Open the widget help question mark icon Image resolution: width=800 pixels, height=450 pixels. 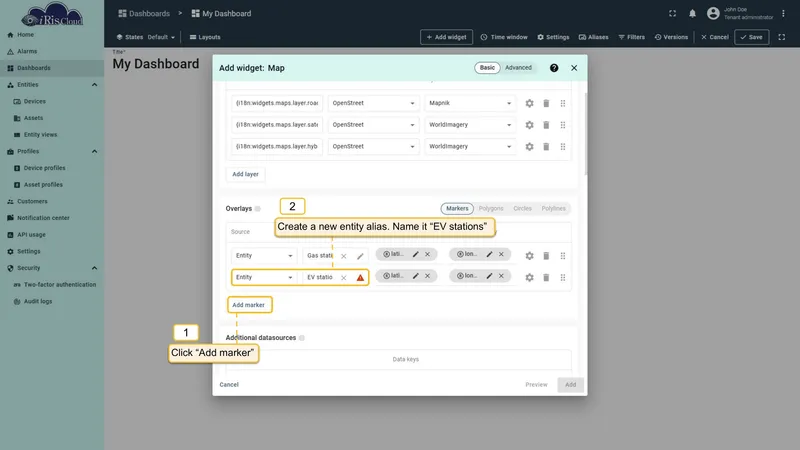click(554, 68)
